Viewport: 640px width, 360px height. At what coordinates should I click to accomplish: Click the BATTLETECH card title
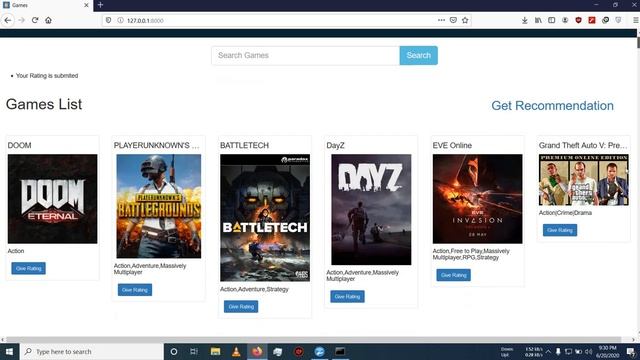(244, 145)
